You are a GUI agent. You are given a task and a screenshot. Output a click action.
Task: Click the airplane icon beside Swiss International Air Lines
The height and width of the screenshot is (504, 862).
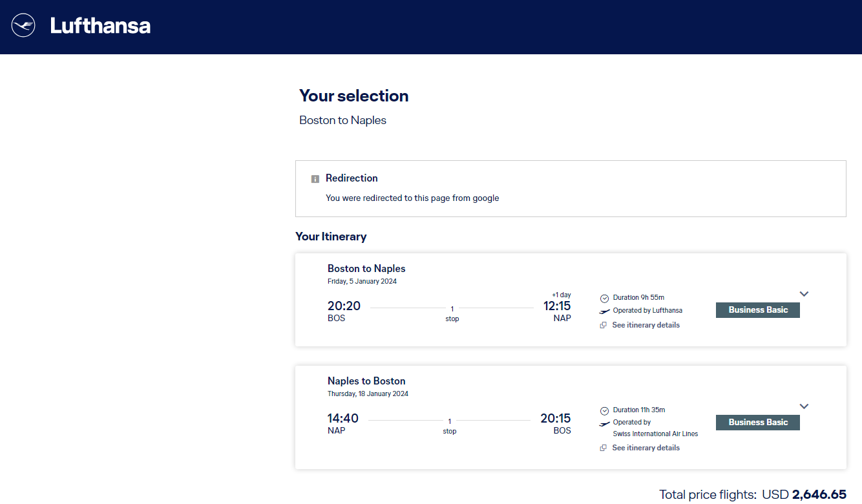point(604,424)
